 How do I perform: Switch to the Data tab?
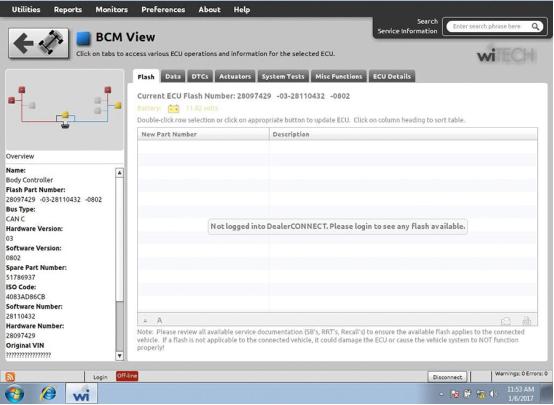pyautogui.click(x=173, y=76)
